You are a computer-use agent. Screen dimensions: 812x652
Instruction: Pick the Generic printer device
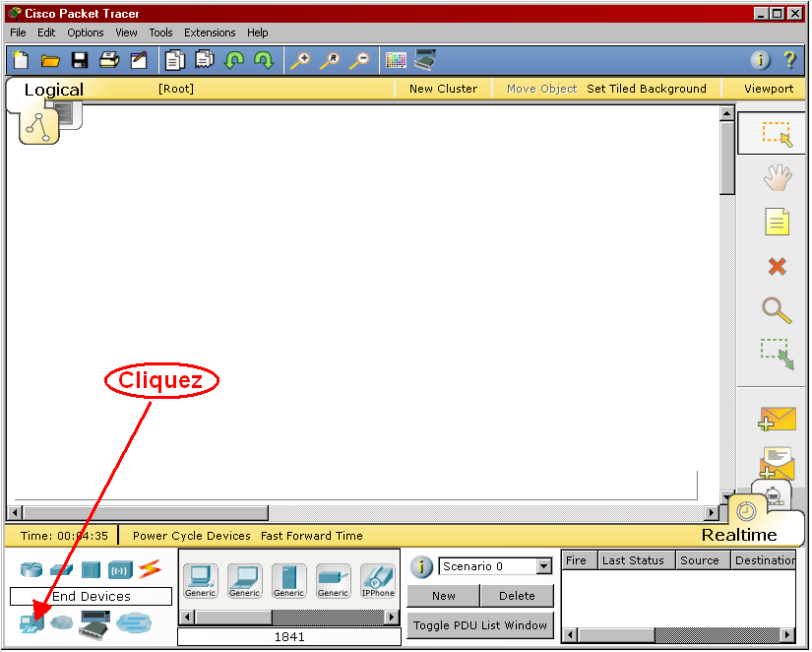click(x=333, y=581)
